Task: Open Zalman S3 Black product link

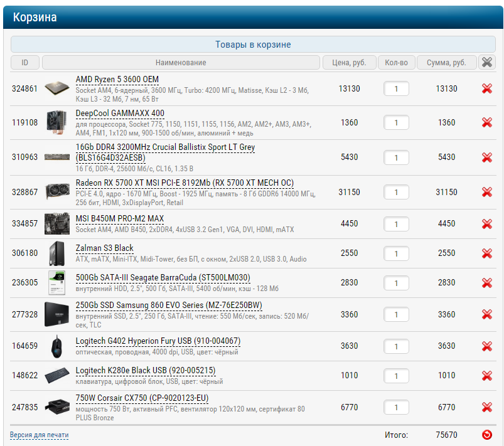Action: click(104, 248)
